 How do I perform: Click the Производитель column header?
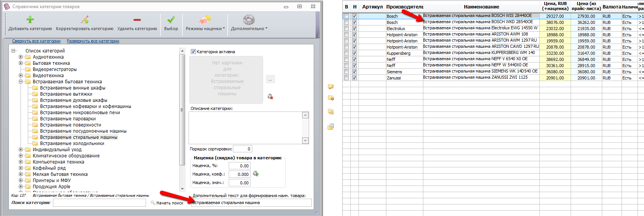click(x=404, y=7)
